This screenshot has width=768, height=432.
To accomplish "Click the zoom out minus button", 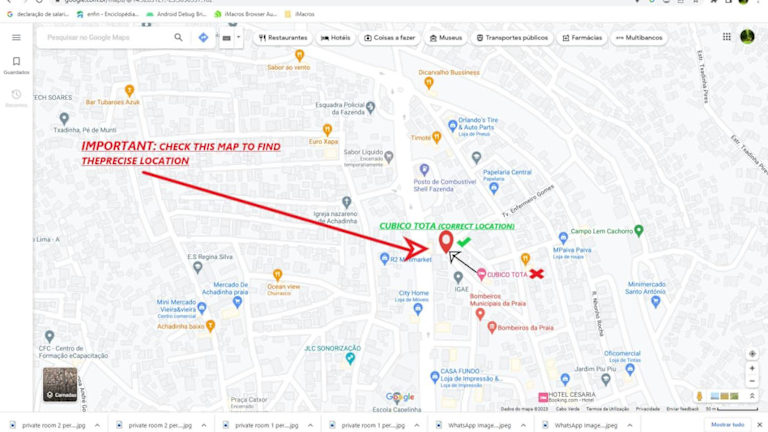I will tap(752, 381).
